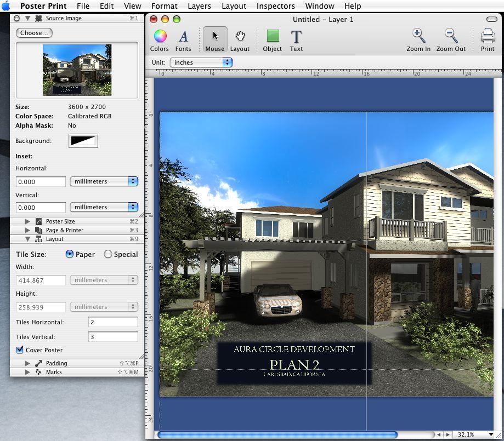Open the Format menu

click(164, 6)
